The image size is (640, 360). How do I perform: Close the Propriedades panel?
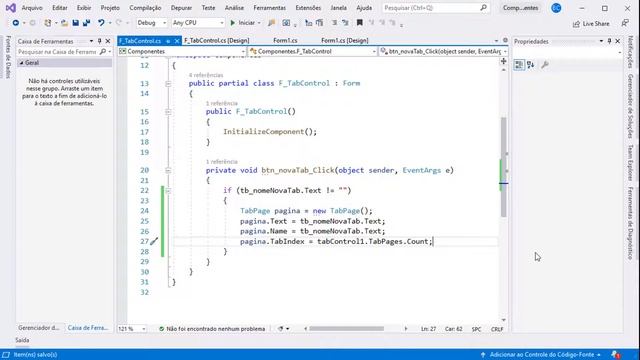[618, 41]
